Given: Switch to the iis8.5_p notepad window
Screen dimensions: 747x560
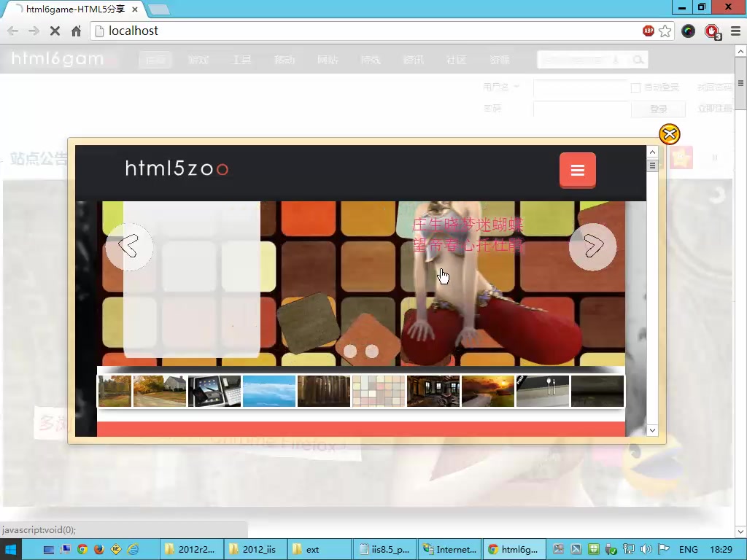Looking at the screenshot, I should pyautogui.click(x=384, y=549).
